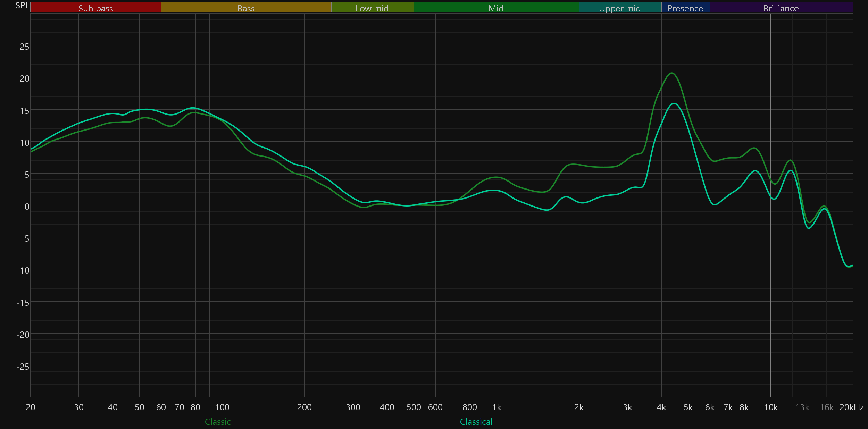Viewport: 868px width, 429px height.
Task: Click the Upper mid band segment
Action: pos(620,8)
